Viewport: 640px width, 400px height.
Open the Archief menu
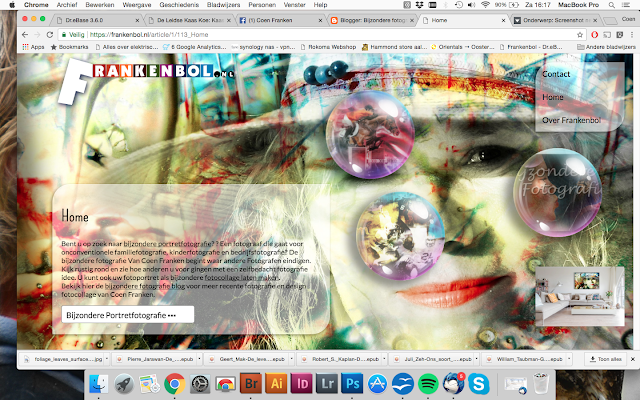67,5
